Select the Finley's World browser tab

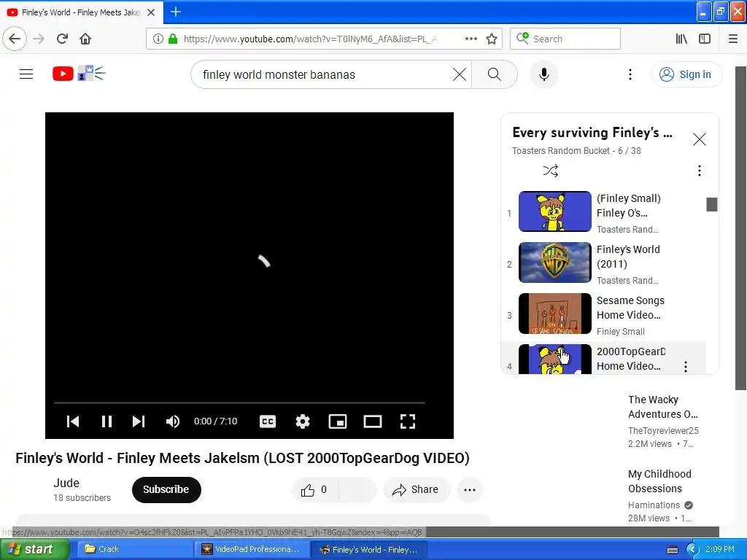82,12
